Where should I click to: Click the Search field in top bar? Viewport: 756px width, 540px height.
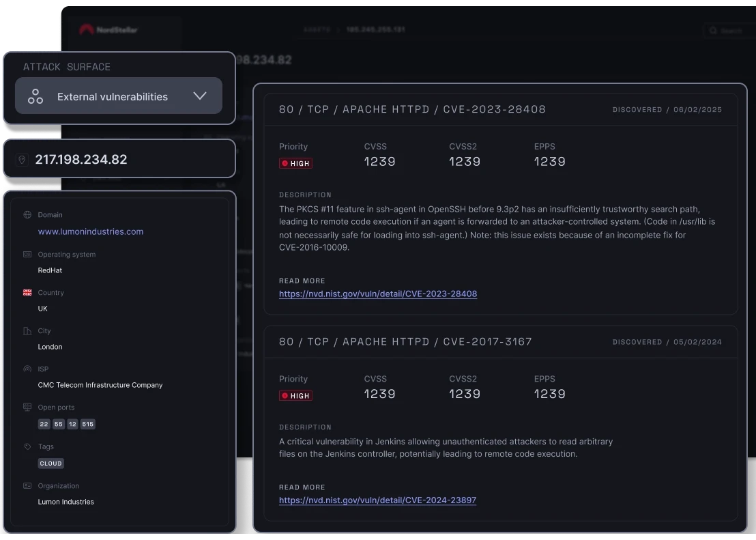730,31
